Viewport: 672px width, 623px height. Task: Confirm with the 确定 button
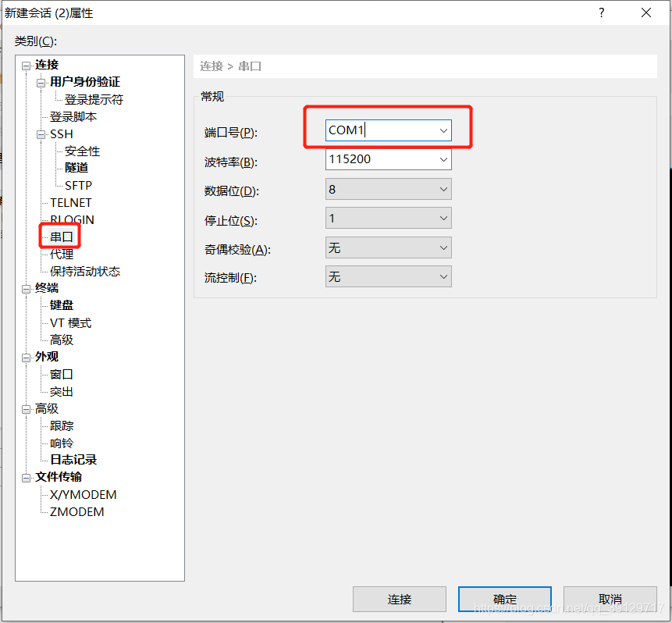coord(504,599)
